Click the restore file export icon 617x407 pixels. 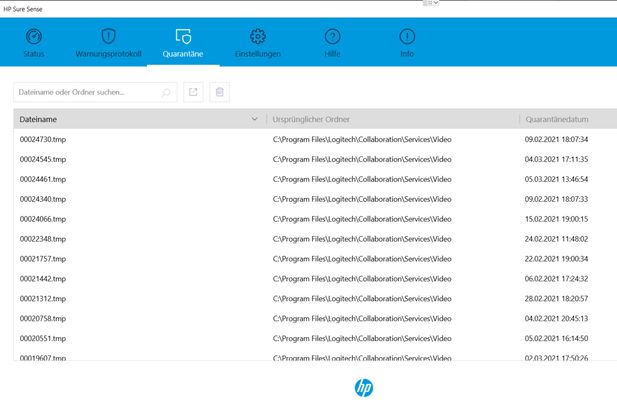[193, 92]
